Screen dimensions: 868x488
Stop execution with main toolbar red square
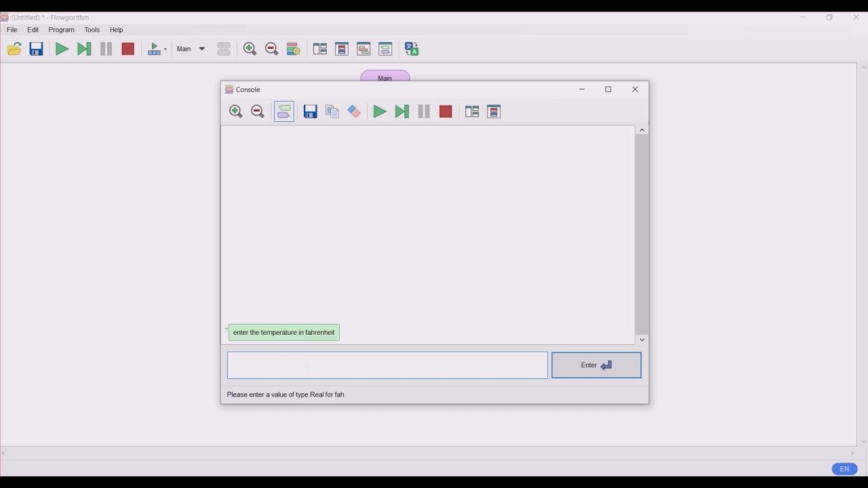(x=128, y=49)
